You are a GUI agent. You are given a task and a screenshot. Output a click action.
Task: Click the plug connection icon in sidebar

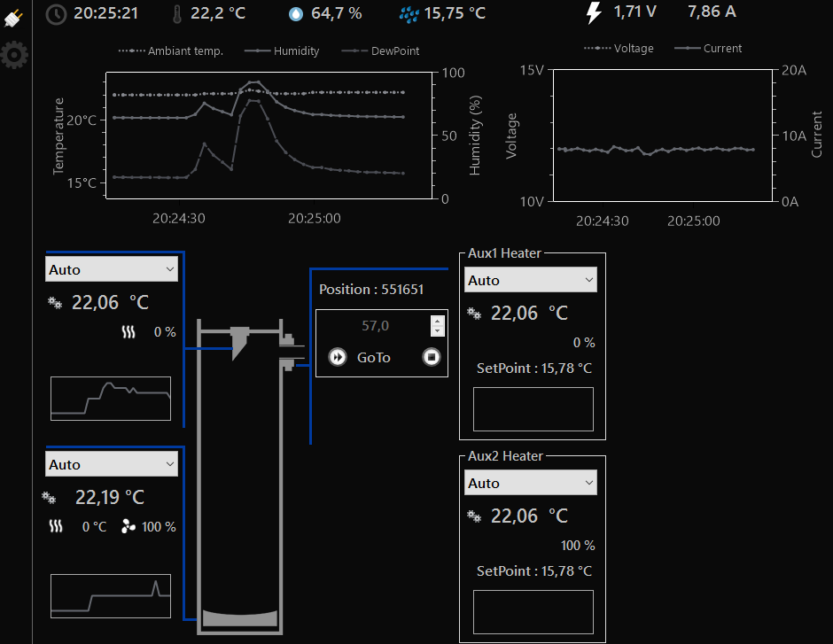coord(13,18)
